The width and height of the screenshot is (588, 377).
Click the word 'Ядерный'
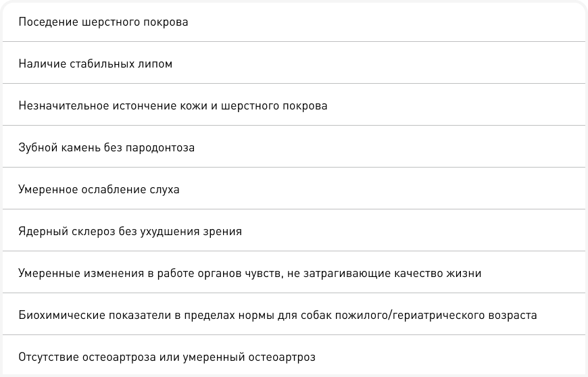click(x=41, y=232)
